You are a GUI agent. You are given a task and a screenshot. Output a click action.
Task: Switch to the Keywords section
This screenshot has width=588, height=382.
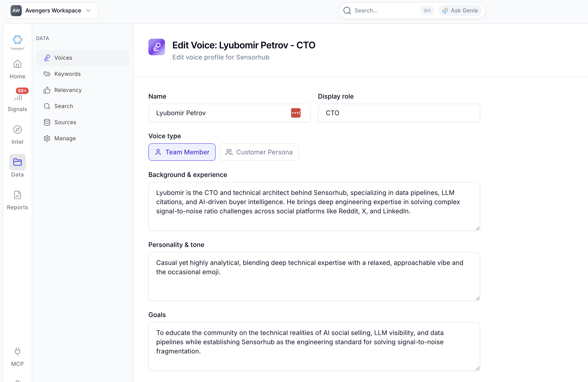coord(67,74)
